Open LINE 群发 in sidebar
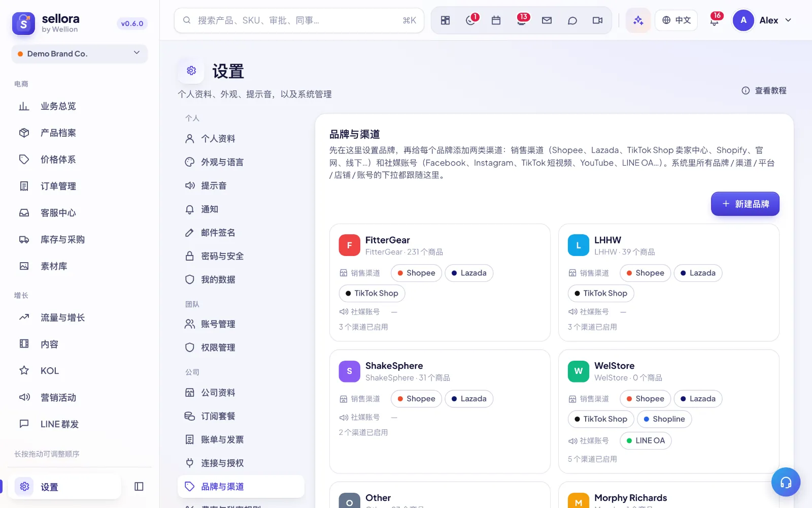 pyautogui.click(x=80, y=424)
